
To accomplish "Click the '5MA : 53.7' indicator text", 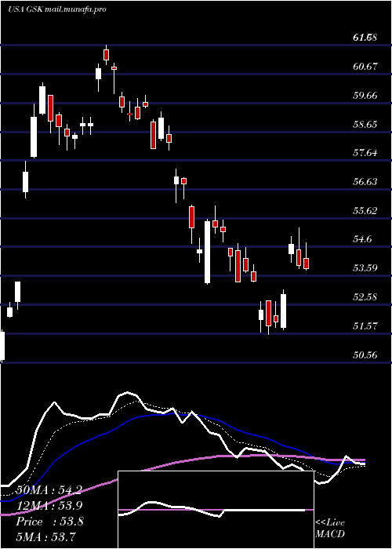I will click(46, 536).
